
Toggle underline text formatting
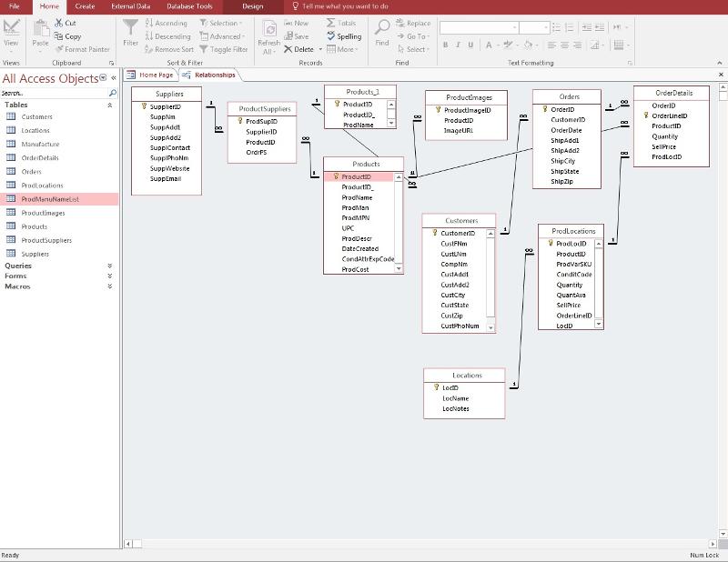pos(470,45)
